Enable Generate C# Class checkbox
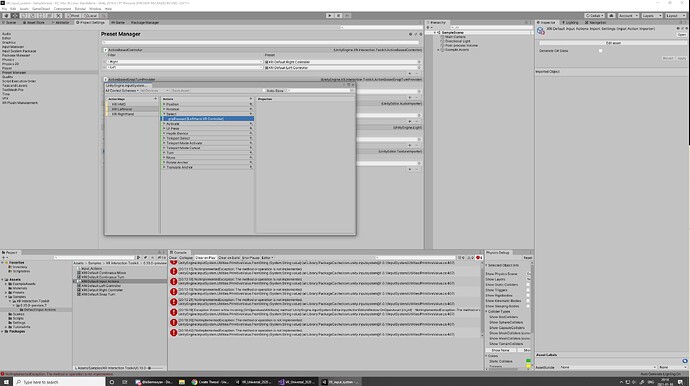 click(600, 51)
